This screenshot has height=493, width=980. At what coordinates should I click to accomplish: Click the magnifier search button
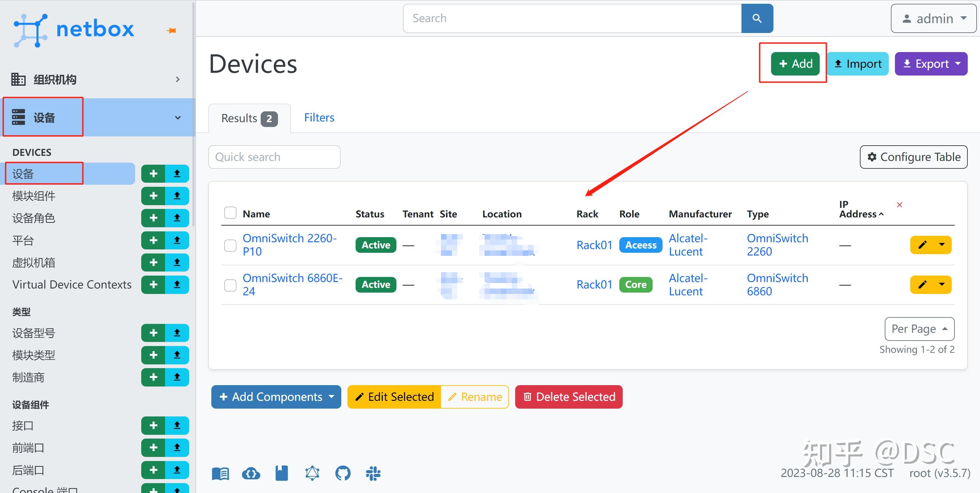[x=757, y=18]
